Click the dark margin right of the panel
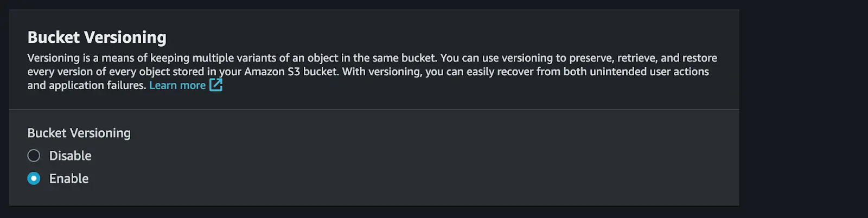 point(803,108)
